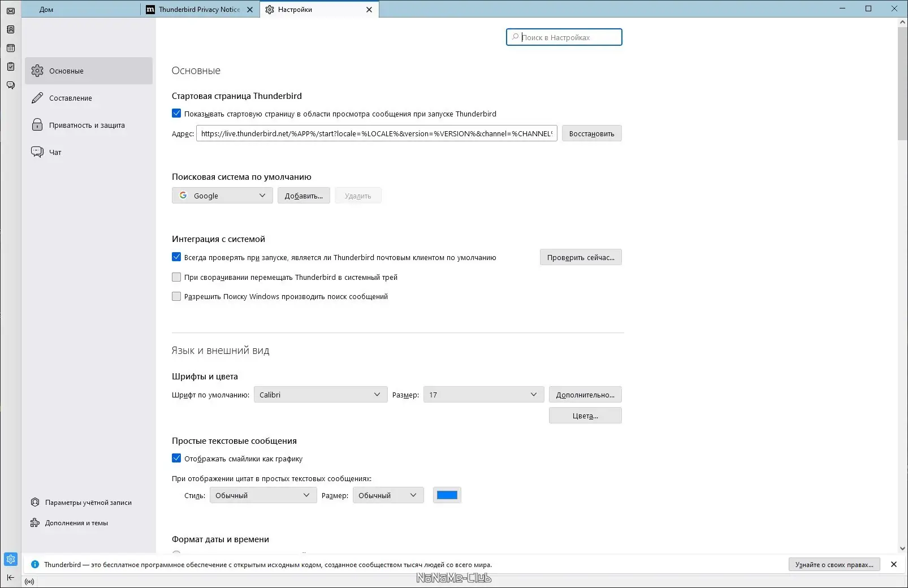Screen dimensions: 908x588
Task: Open the quote Размер dropdown set to Обычный
Action: 388,495
